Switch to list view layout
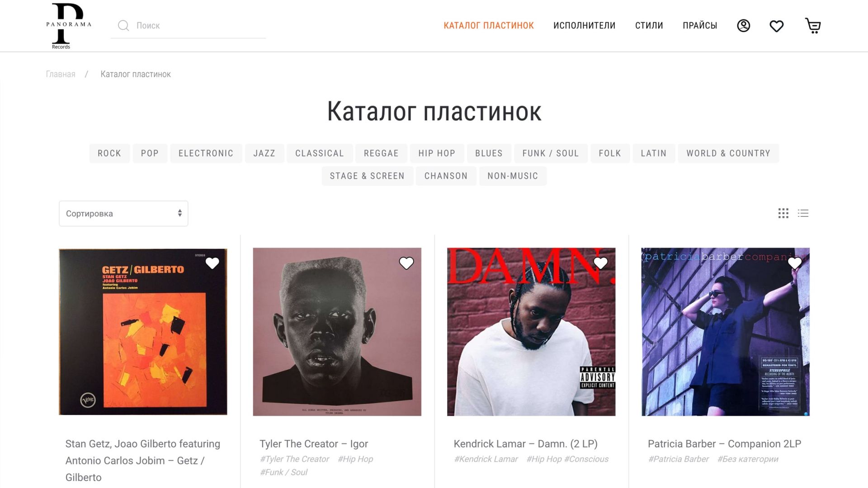868x488 pixels. 803,213
